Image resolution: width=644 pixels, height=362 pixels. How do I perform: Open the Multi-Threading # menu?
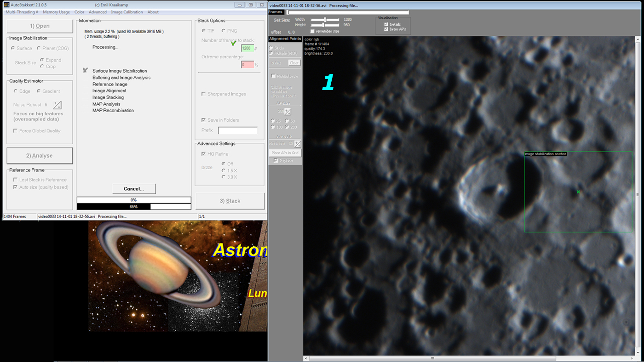point(22,12)
